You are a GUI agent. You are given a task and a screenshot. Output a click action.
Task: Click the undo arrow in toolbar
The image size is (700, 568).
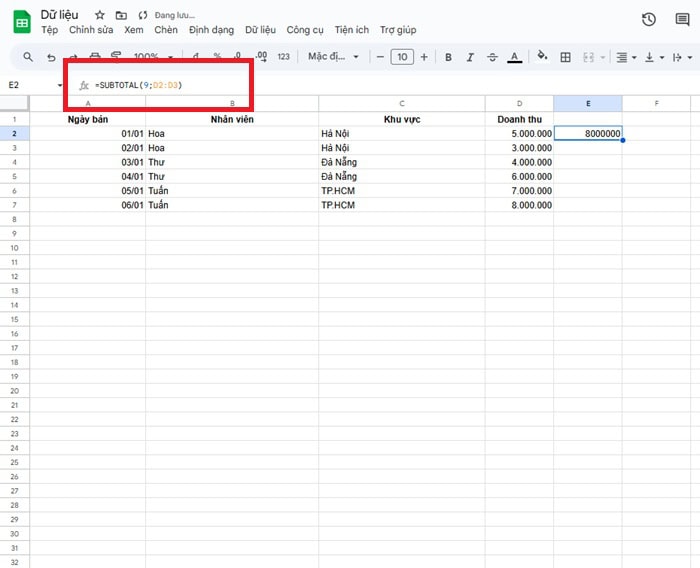click(51, 57)
